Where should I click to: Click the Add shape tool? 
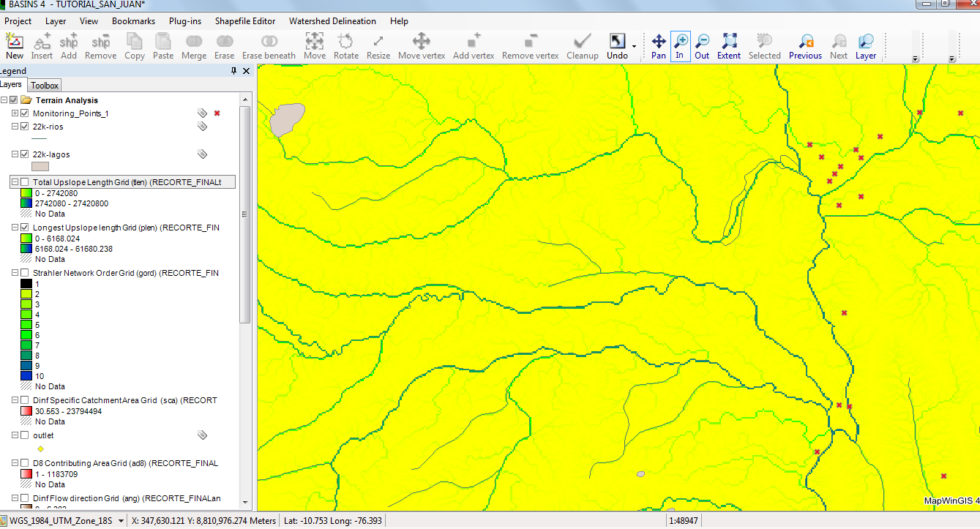pos(69,46)
